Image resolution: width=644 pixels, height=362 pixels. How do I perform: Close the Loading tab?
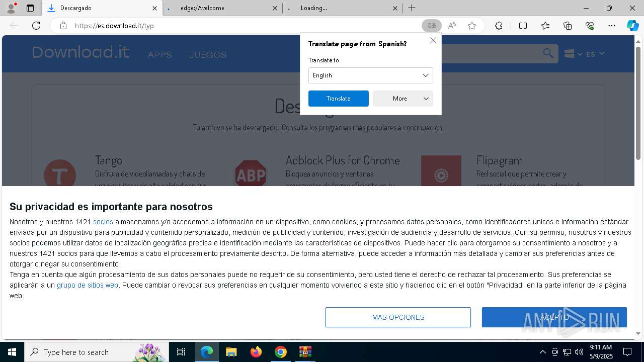(x=395, y=8)
